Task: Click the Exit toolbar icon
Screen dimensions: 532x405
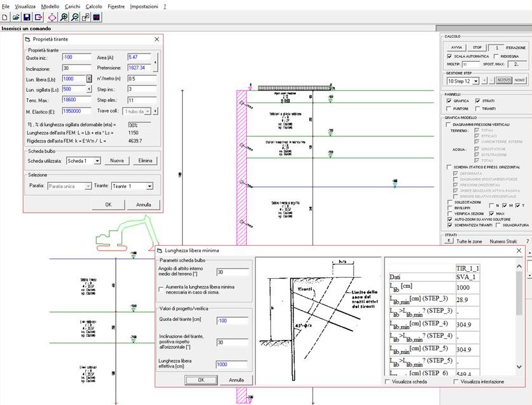Action: (x=38, y=17)
